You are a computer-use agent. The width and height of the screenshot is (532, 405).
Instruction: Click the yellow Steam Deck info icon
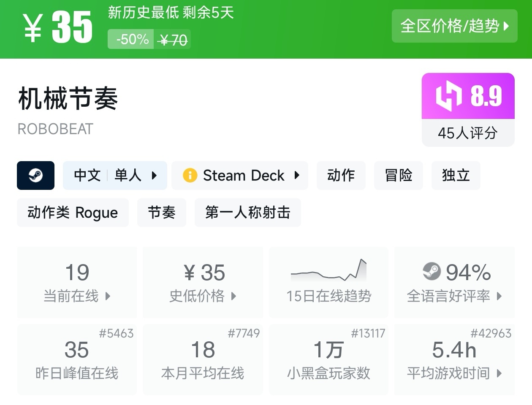click(x=190, y=175)
